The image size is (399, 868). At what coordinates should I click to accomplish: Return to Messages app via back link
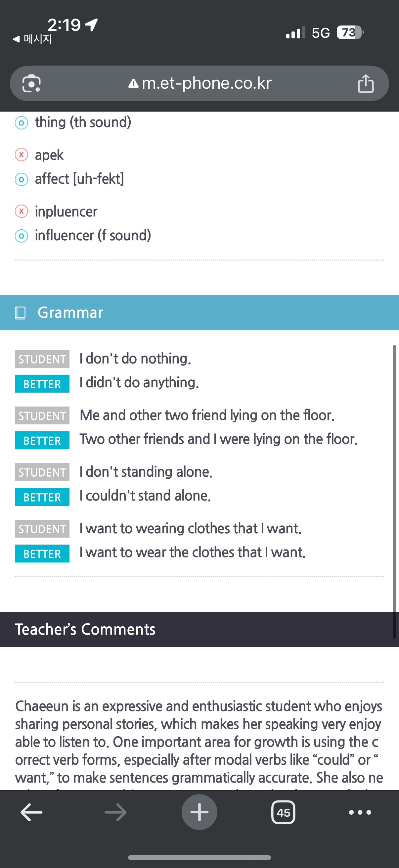tap(32, 39)
